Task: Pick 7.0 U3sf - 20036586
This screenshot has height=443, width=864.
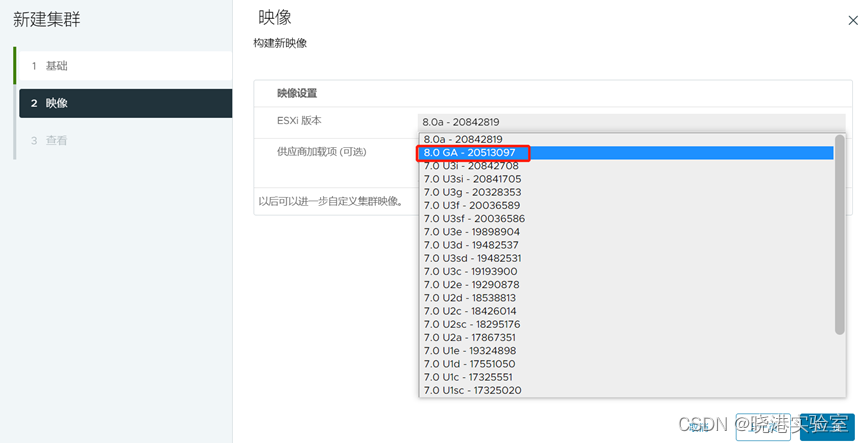Action: coord(627,219)
